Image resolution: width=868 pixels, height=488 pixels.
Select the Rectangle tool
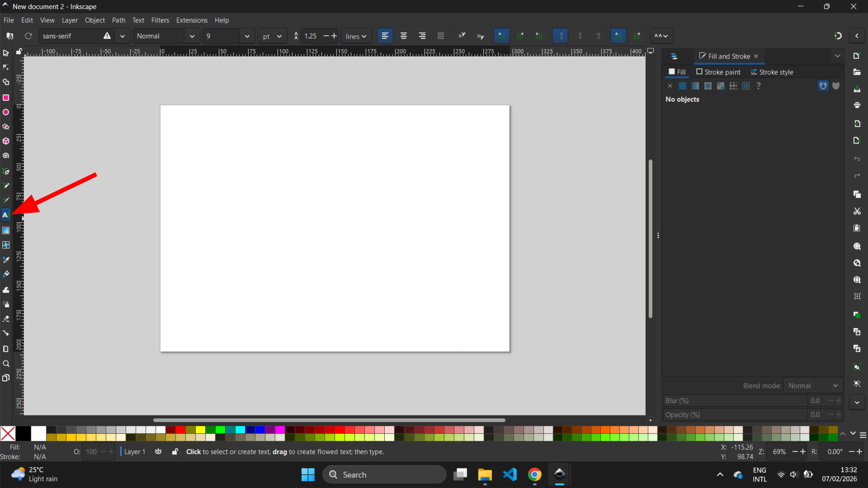click(6, 98)
